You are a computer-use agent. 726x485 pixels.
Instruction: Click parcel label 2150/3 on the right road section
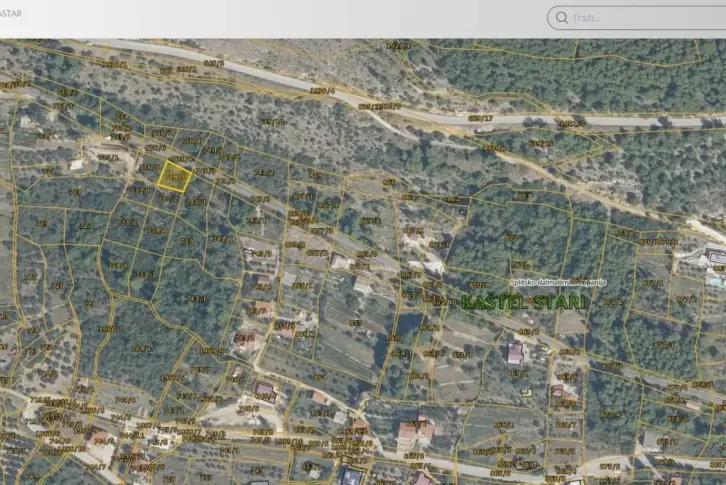(x=571, y=123)
